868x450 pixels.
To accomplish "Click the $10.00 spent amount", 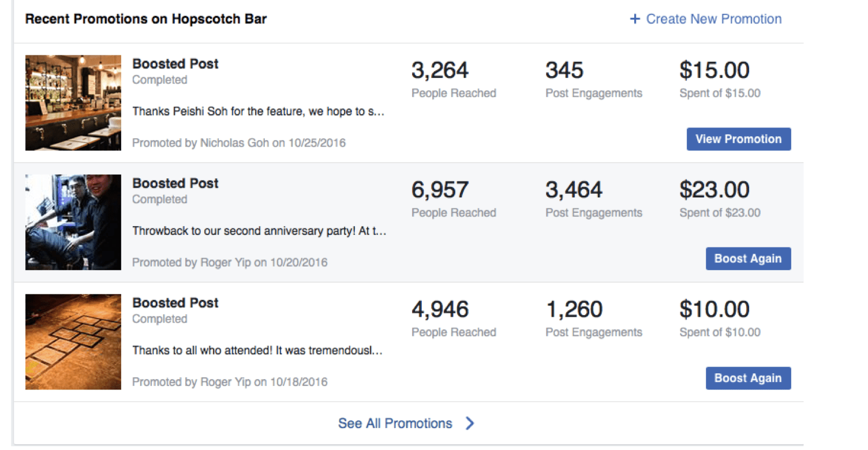I will [714, 309].
